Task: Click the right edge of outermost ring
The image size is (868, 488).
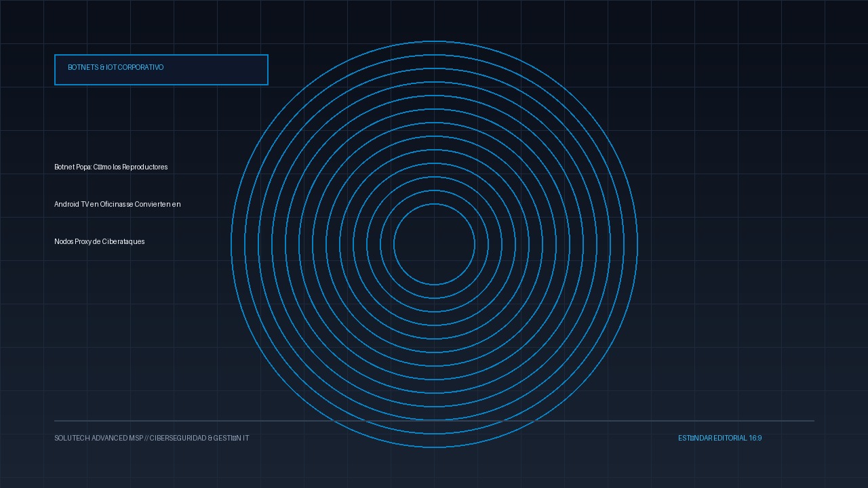Action: click(x=637, y=244)
